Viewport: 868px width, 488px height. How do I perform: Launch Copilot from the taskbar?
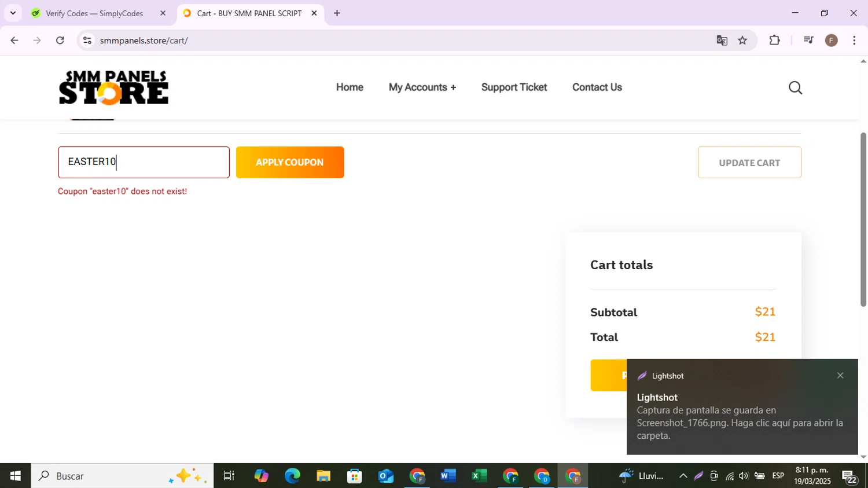pyautogui.click(x=261, y=476)
